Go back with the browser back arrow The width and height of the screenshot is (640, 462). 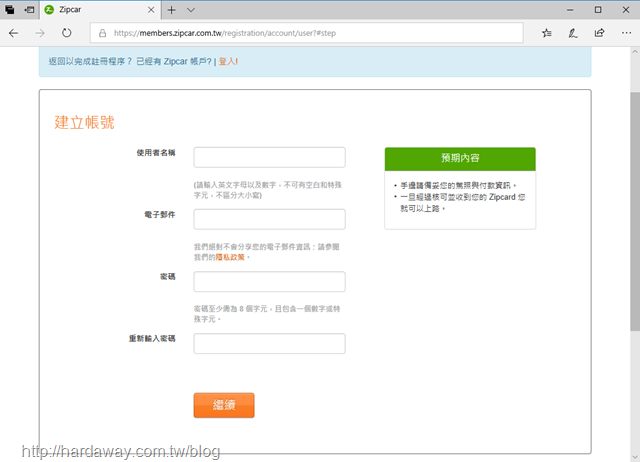pos(13,33)
